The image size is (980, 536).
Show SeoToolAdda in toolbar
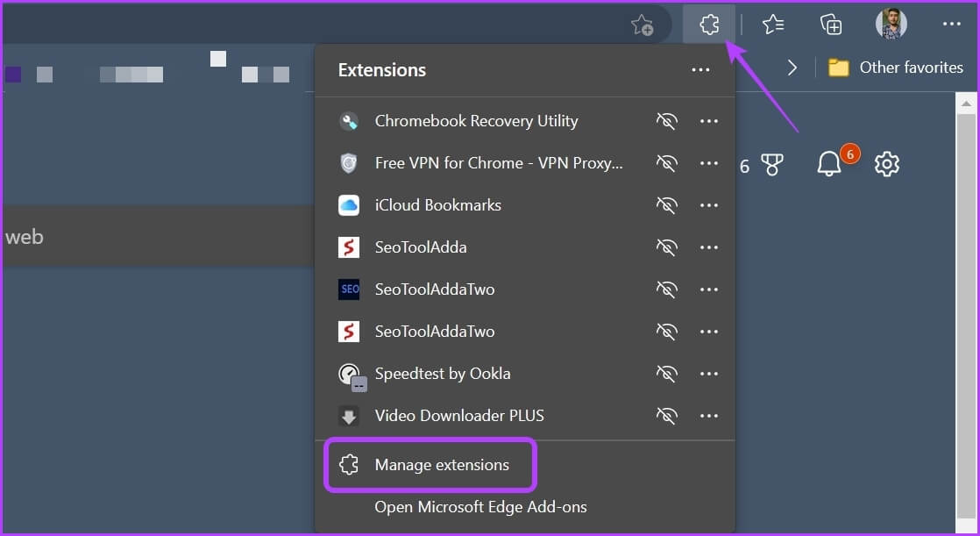click(667, 247)
